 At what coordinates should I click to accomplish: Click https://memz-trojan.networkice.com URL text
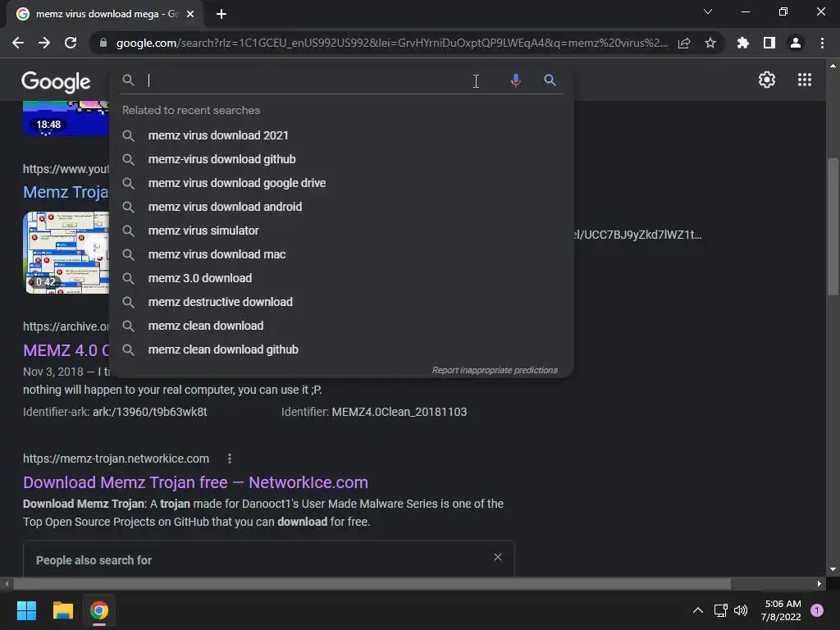pos(116,459)
